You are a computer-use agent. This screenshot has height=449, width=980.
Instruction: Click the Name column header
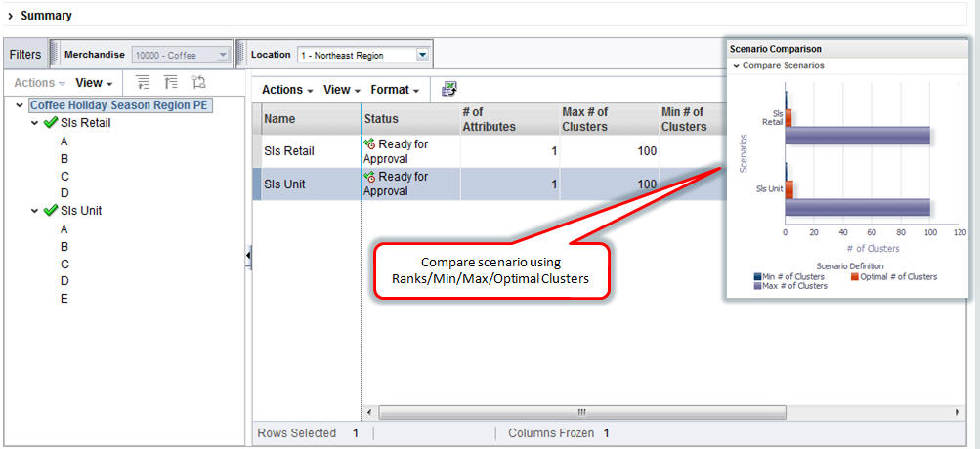click(x=311, y=119)
